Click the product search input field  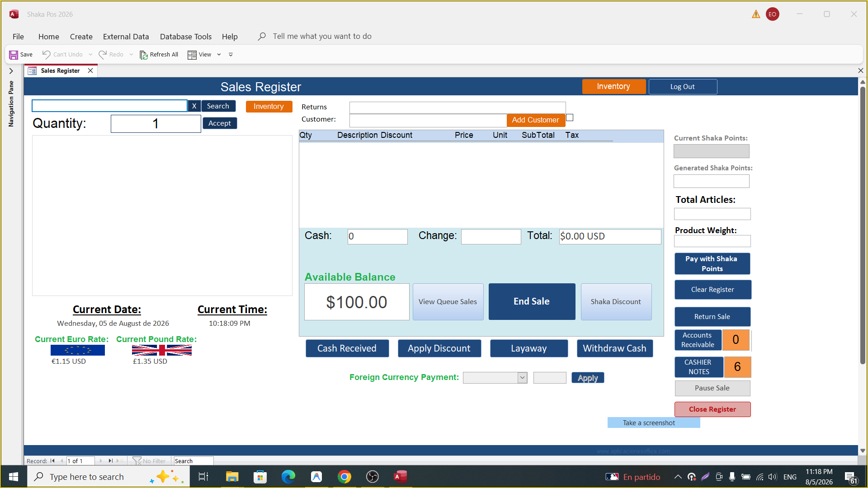tap(109, 106)
